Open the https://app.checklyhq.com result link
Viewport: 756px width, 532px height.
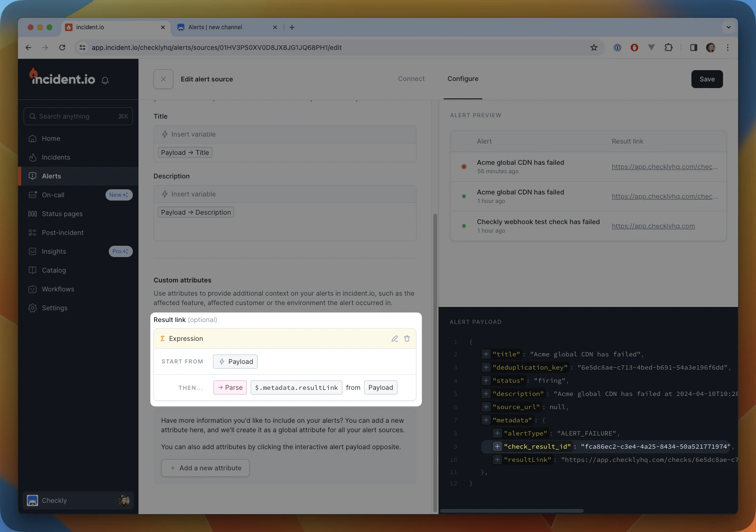653,226
